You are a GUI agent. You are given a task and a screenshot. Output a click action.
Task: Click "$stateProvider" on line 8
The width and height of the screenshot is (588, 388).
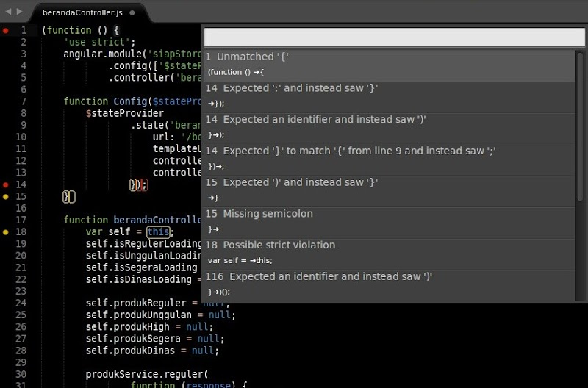point(124,114)
